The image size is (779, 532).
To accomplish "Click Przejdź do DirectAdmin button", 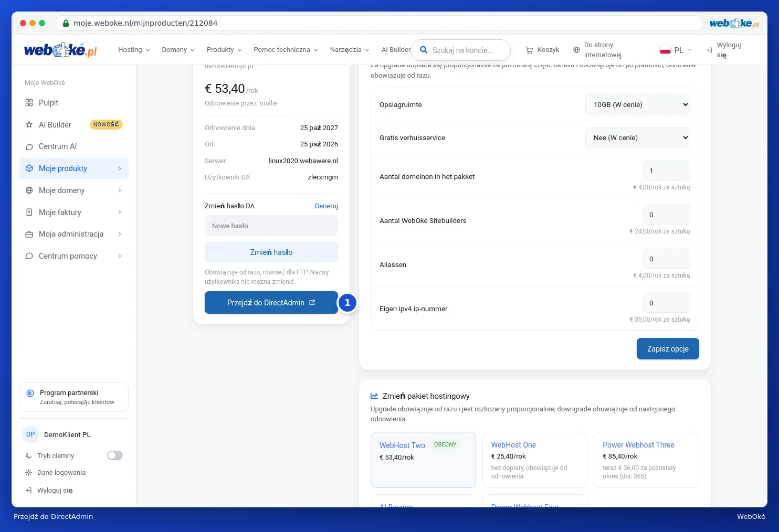I will coord(271,303).
